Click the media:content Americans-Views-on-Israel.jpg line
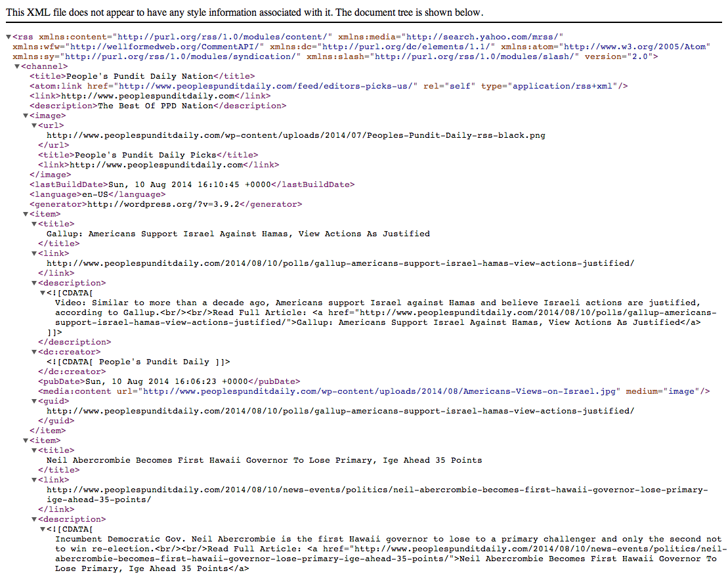Image resolution: width=728 pixels, height=573 pixels. pyautogui.click(x=374, y=391)
